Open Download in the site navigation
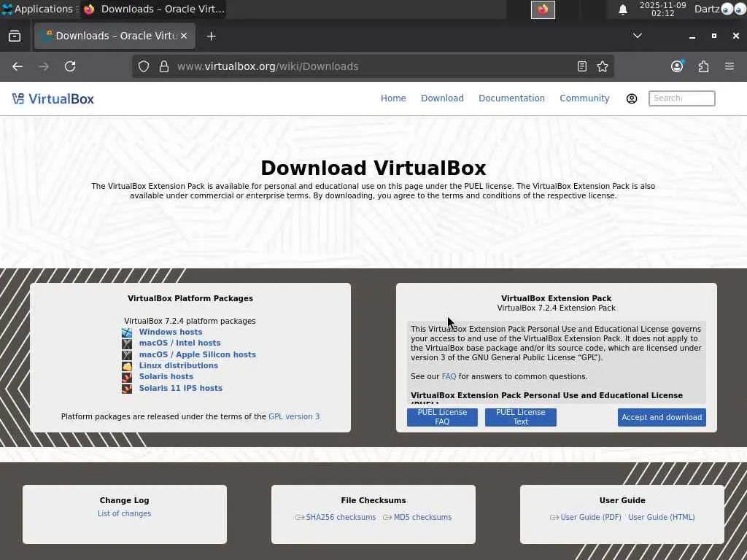 (x=442, y=98)
